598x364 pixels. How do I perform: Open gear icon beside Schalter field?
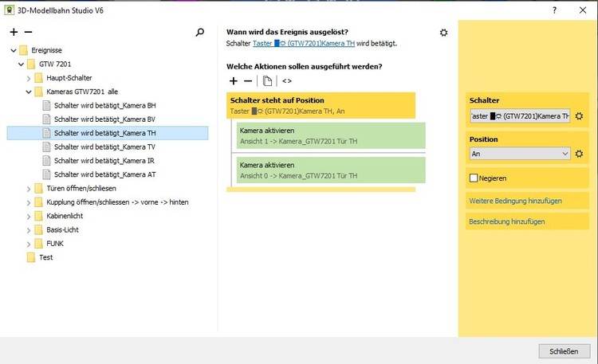tap(580, 116)
